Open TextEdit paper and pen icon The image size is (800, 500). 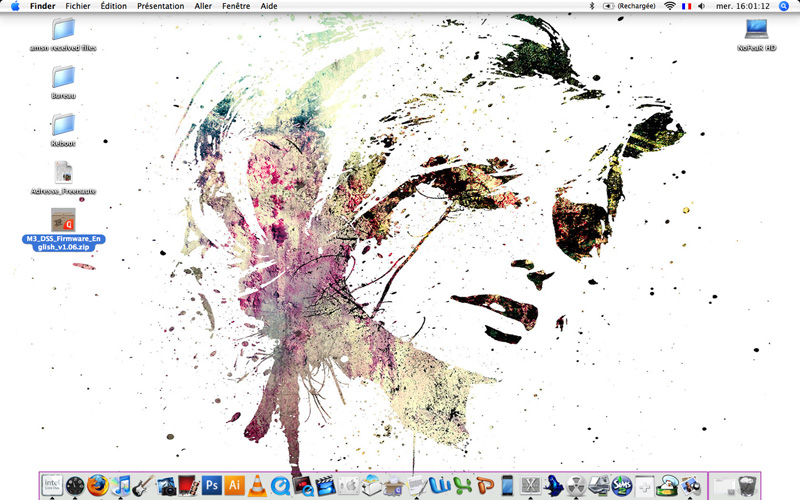click(417, 485)
